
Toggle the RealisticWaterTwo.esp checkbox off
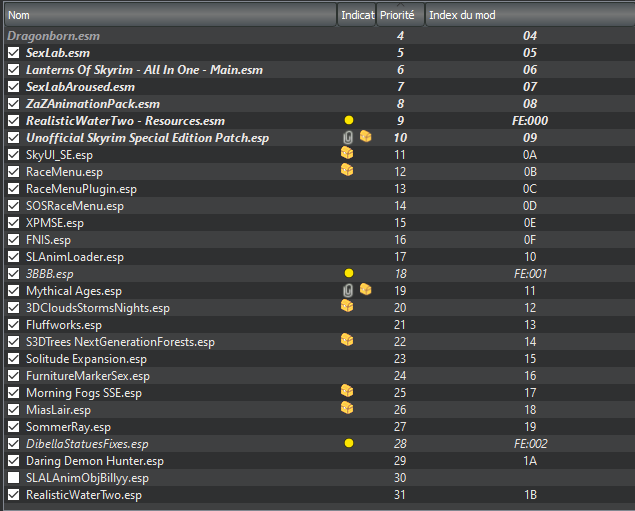13,495
